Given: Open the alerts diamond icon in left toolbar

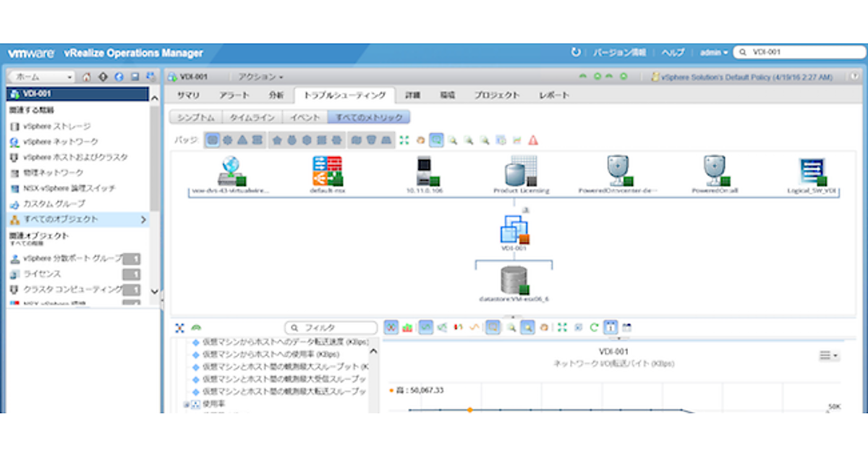Looking at the screenshot, I should [x=103, y=77].
